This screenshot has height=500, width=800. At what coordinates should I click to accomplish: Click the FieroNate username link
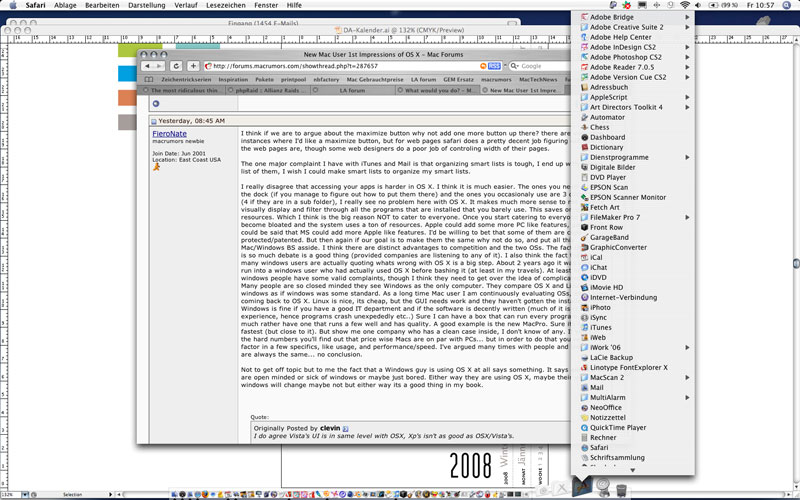[x=169, y=134]
